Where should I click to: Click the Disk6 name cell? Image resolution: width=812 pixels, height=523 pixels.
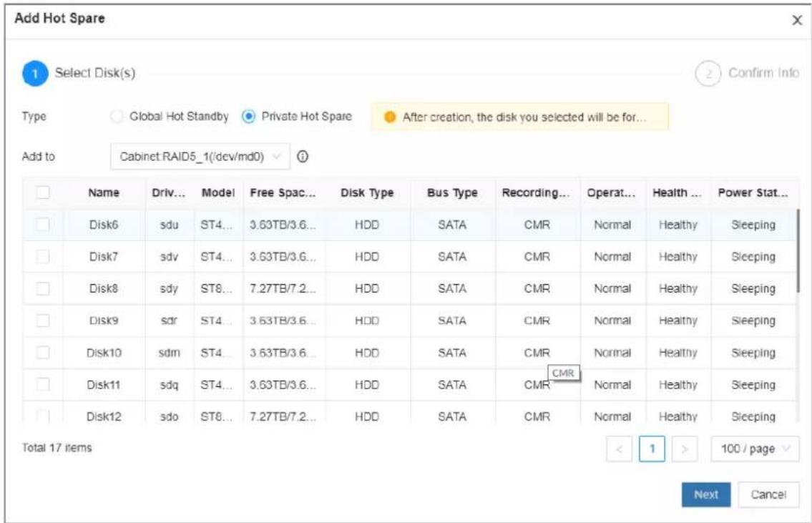[104, 225]
